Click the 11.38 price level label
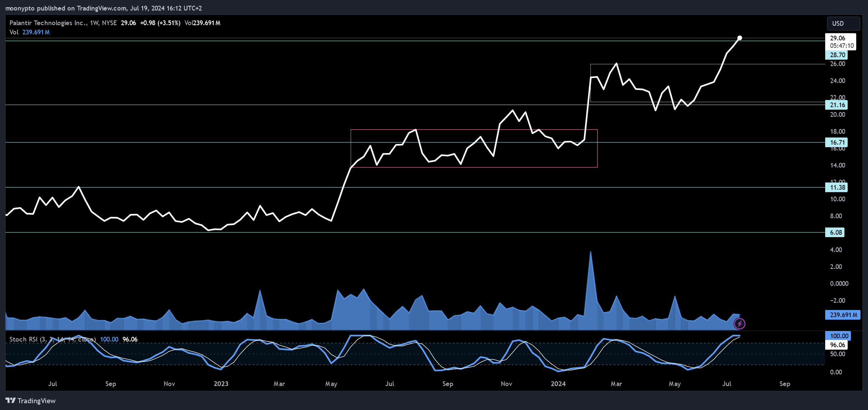The image size is (868, 410). coord(837,187)
